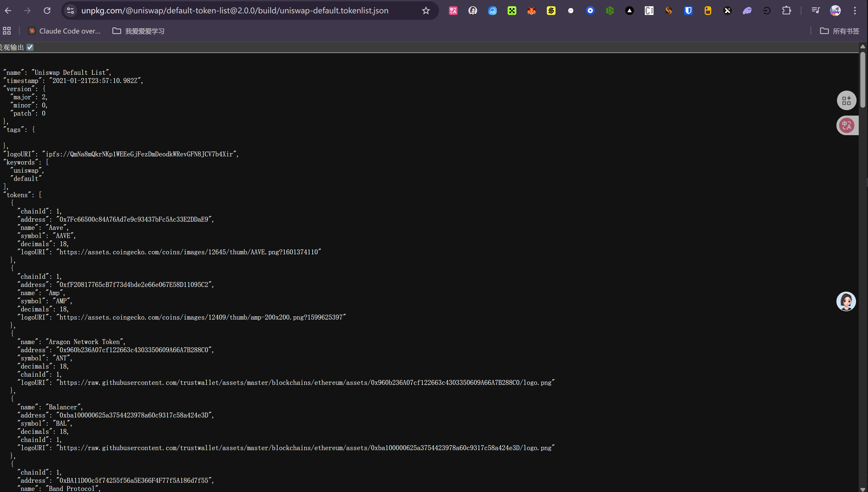Screen dimensions: 868x492
Task: Open the apps grid shortcut in bookmarks bar
Action: (7, 31)
